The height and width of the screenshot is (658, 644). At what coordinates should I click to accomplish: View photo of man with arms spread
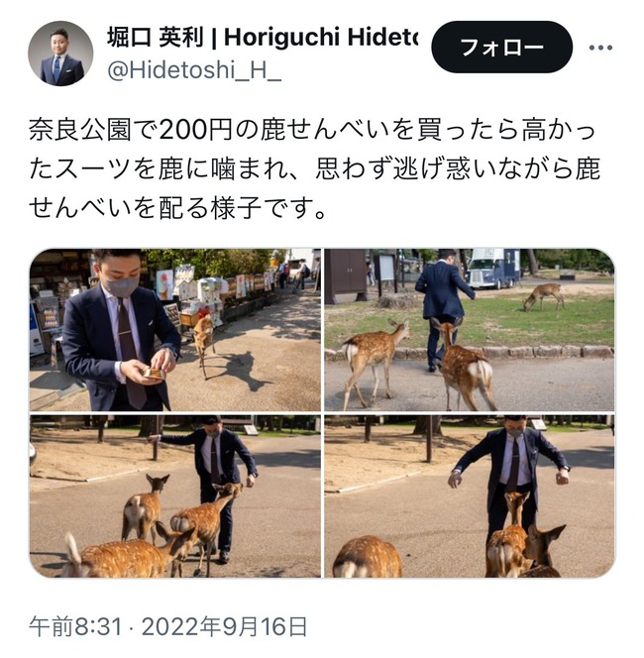coord(469,496)
